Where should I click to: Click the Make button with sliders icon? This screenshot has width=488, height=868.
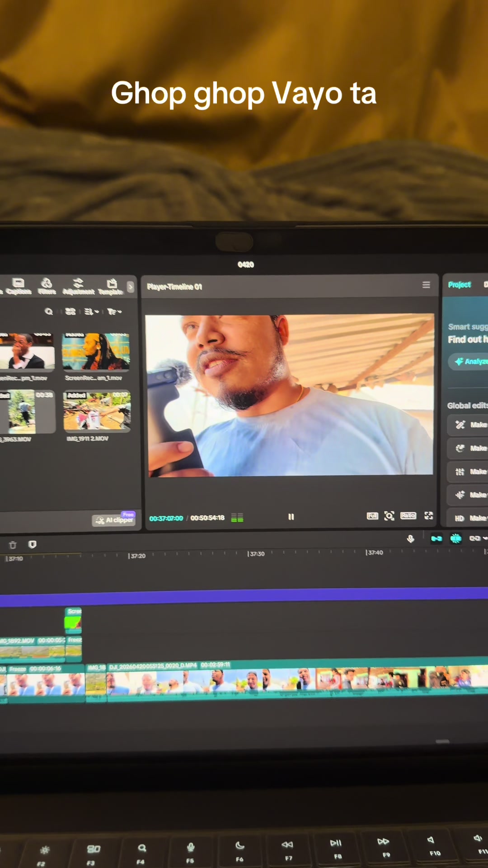coord(468,472)
